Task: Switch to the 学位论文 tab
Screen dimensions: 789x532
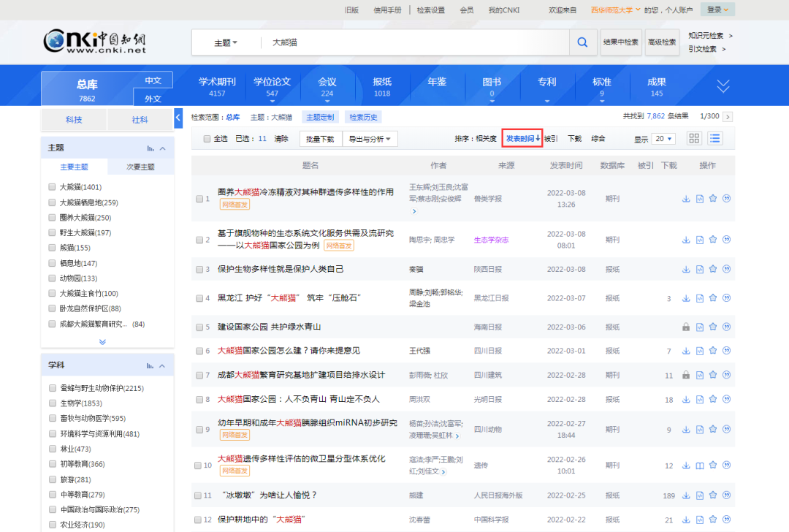Action: pos(272,81)
